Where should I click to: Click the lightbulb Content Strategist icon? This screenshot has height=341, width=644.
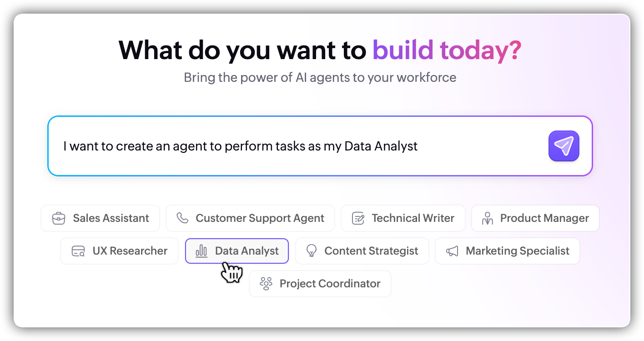pyautogui.click(x=312, y=251)
